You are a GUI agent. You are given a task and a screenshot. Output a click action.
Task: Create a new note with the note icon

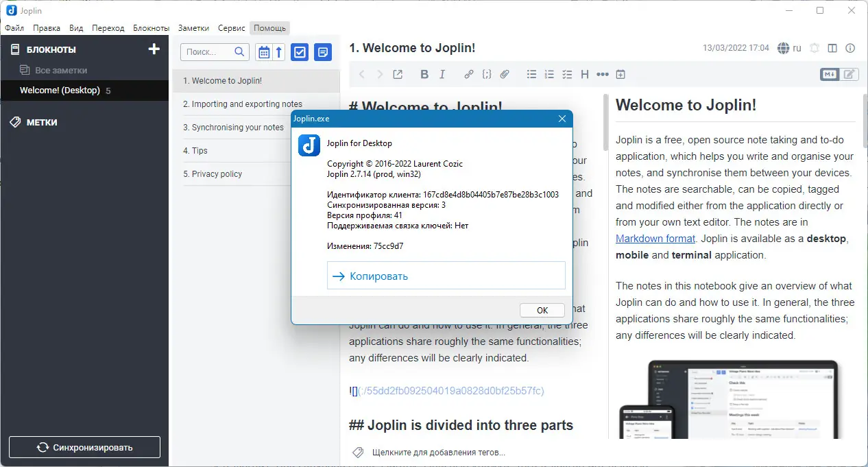coord(323,52)
